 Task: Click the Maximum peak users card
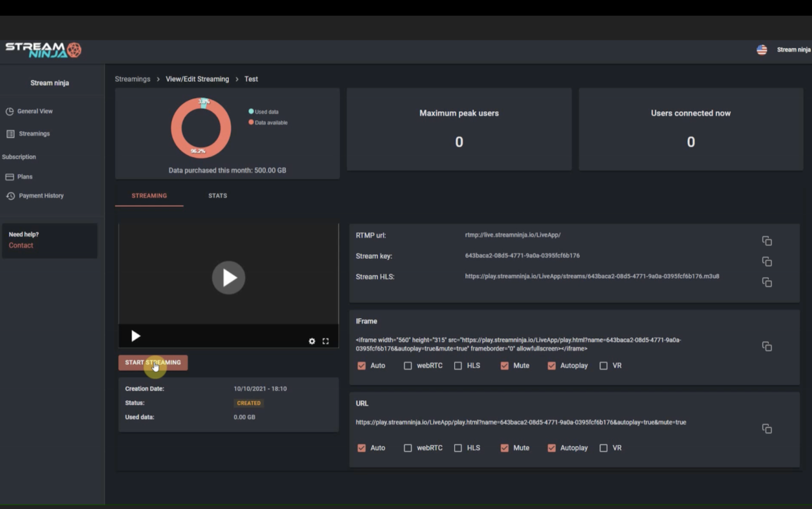click(x=459, y=129)
